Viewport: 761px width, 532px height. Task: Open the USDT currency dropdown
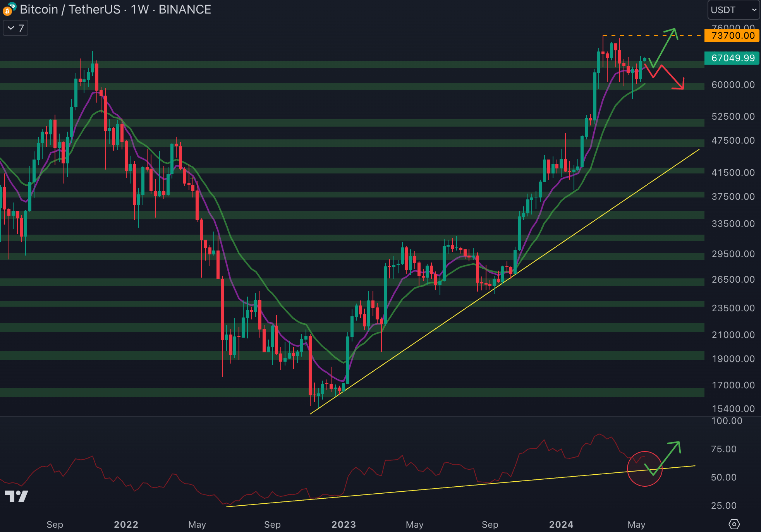coord(733,10)
